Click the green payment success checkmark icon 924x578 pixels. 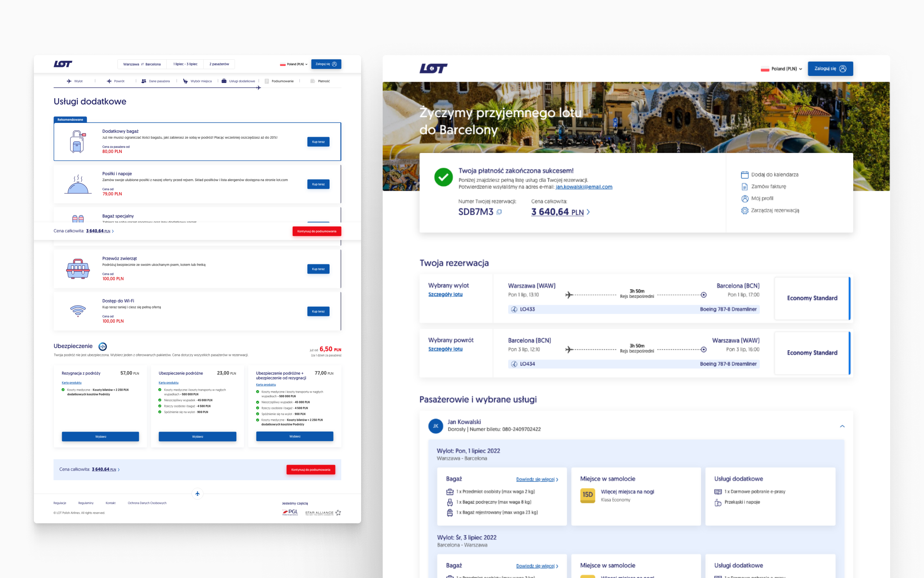(x=444, y=177)
